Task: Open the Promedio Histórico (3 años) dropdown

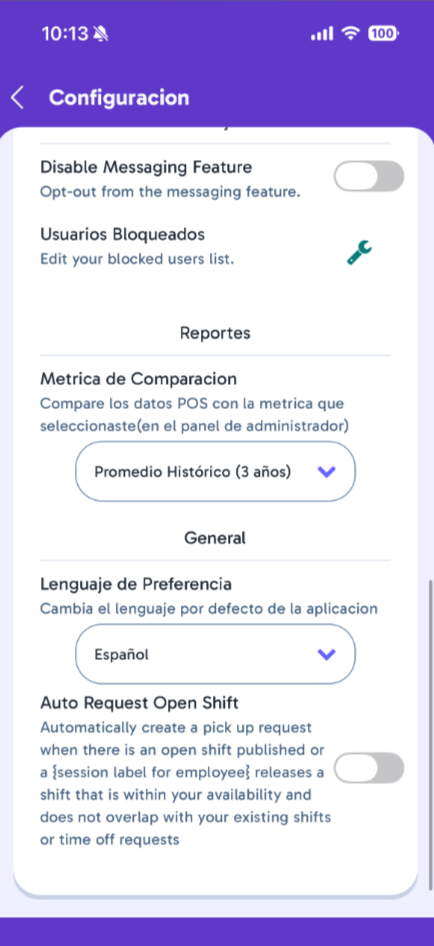Action: click(215, 472)
